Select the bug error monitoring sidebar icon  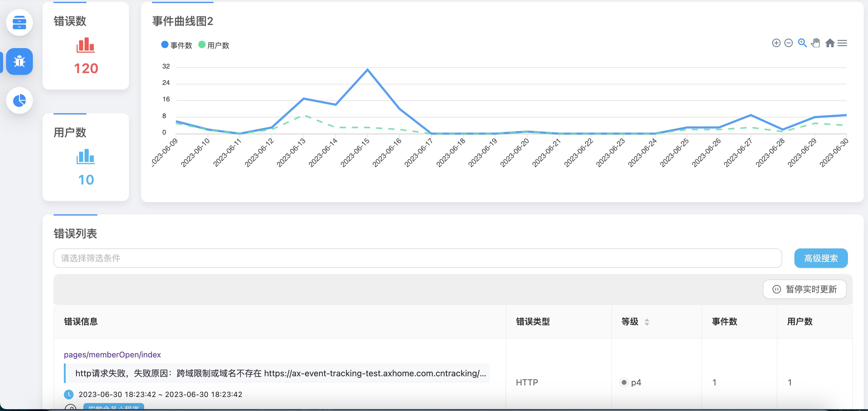click(x=19, y=61)
